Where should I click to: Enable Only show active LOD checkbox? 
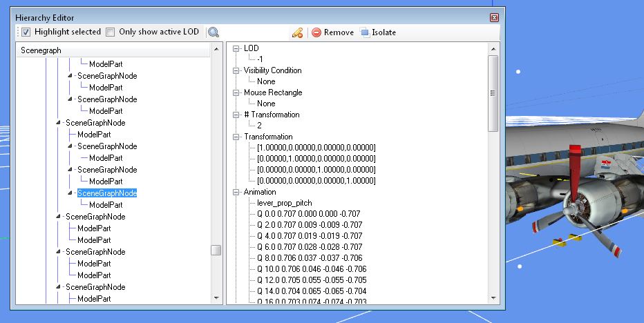coord(110,32)
